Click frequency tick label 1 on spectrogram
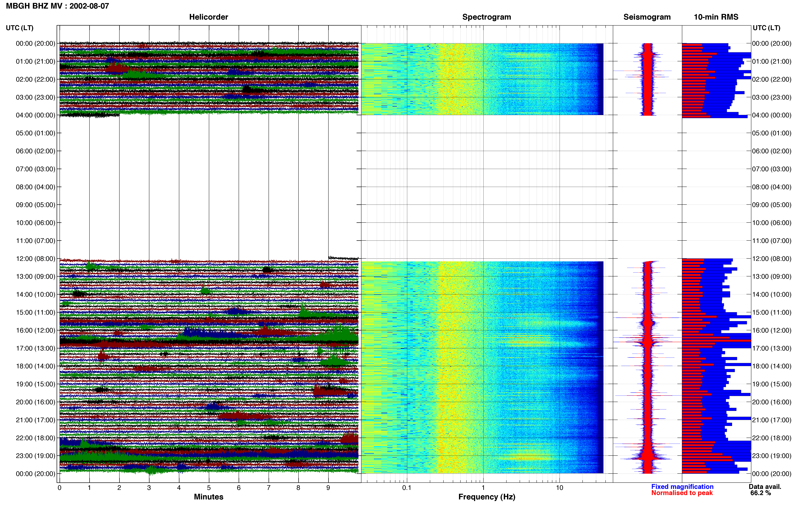Screen dimensions: 812x508 click(x=483, y=488)
